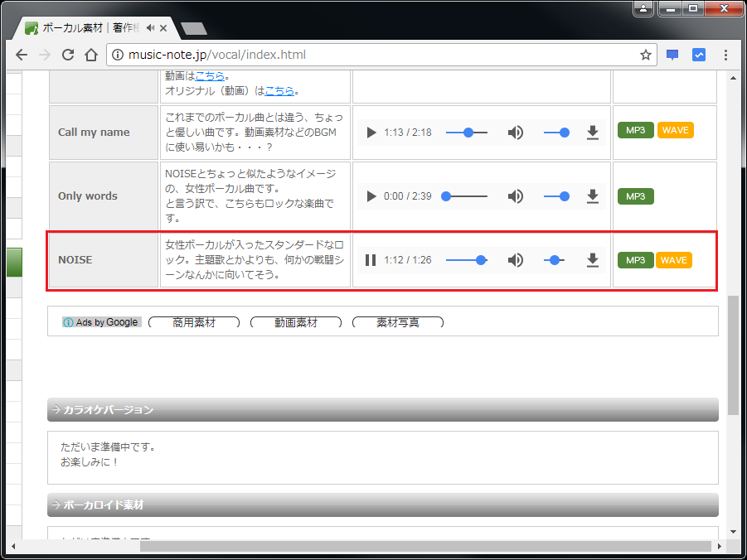Adjust NOISE volume slider
Image resolution: width=747 pixels, height=560 pixels.
[x=554, y=260]
